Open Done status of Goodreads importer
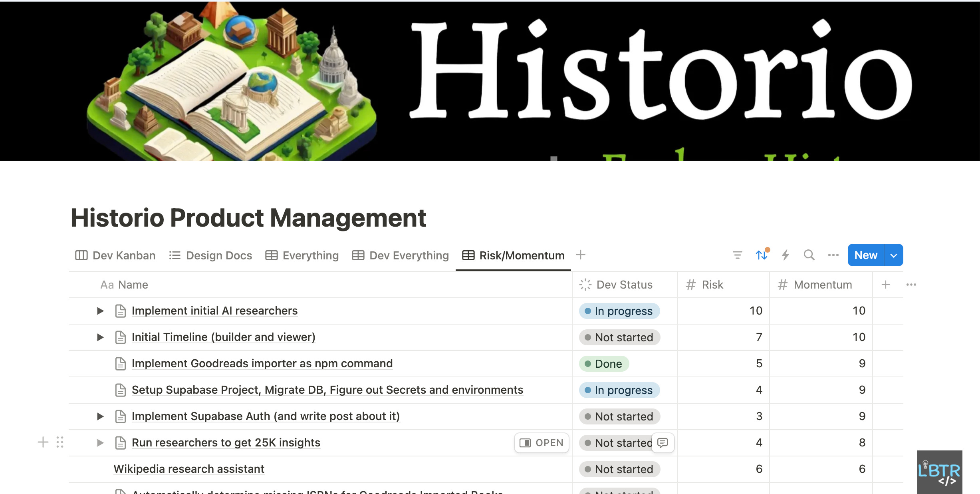The height and width of the screenshot is (494, 980). (x=604, y=364)
